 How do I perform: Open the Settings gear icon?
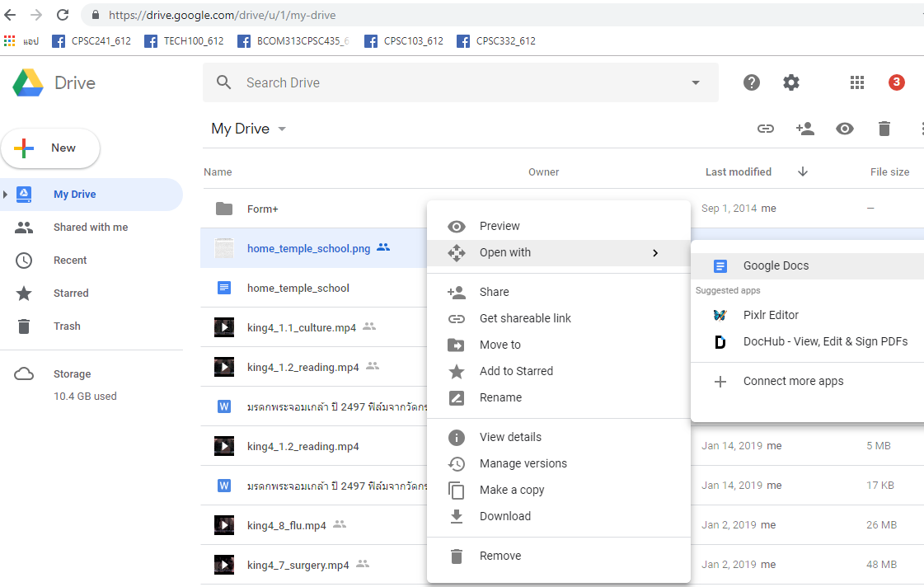pos(791,82)
